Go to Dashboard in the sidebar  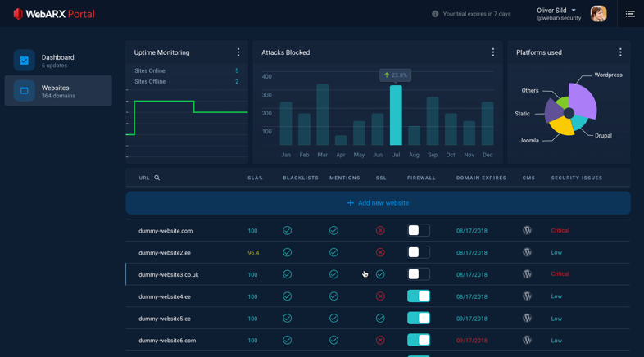58,61
